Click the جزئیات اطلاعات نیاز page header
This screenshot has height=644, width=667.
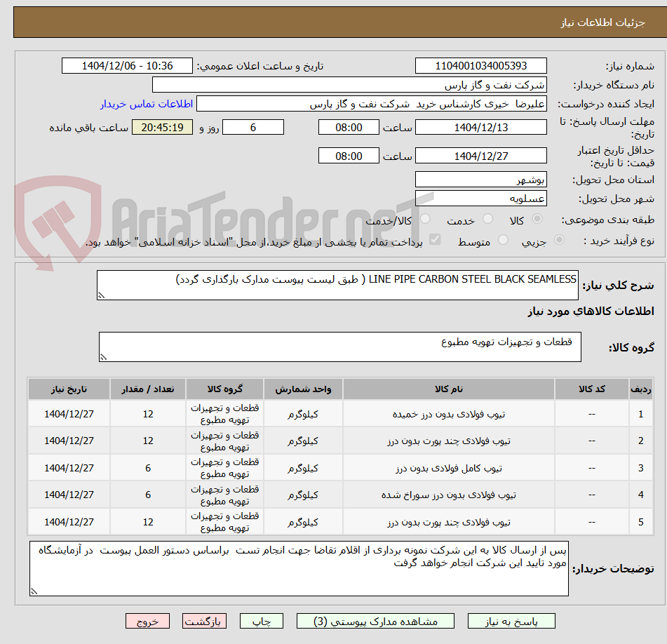602,22
